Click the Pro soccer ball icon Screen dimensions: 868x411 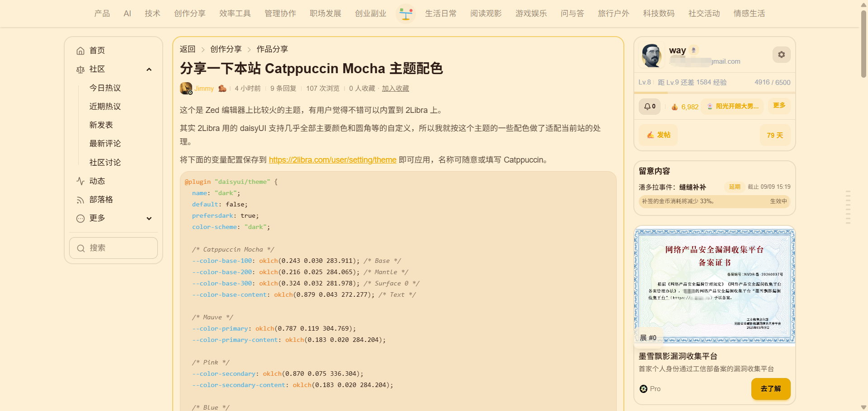(x=643, y=389)
